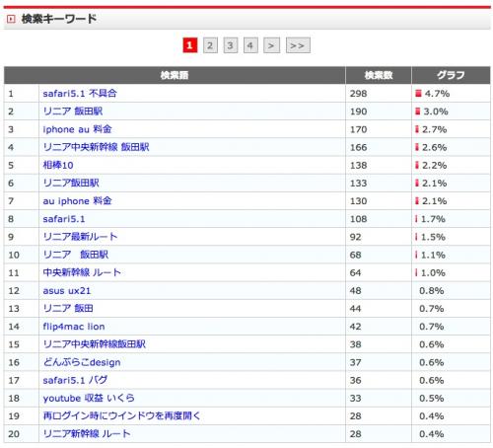This screenshot has height=448, width=493.
Task: Click the next page '>' button
Action: pos(271,45)
